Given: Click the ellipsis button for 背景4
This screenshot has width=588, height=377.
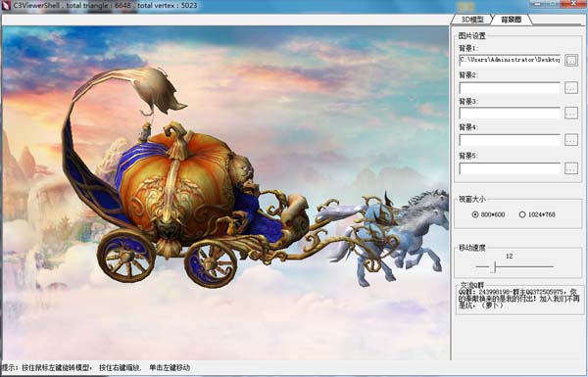Looking at the screenshot, I should coord(571,140).
